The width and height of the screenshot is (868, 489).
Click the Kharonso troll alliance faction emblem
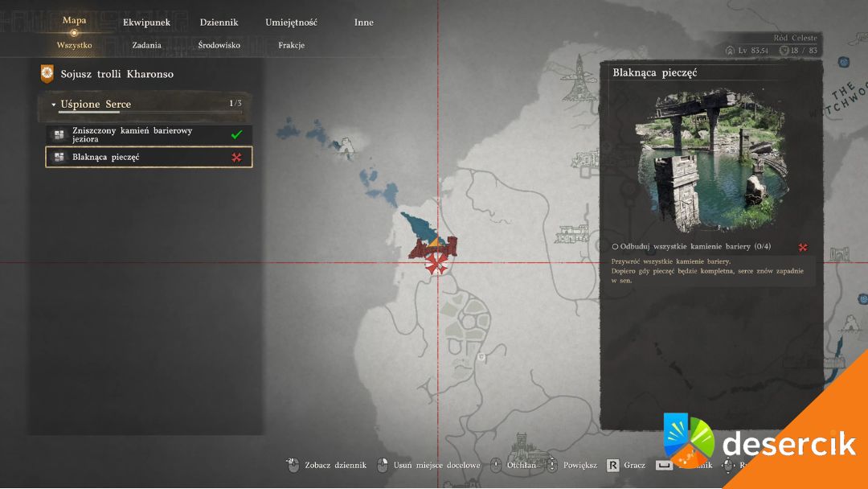point(47,74)
